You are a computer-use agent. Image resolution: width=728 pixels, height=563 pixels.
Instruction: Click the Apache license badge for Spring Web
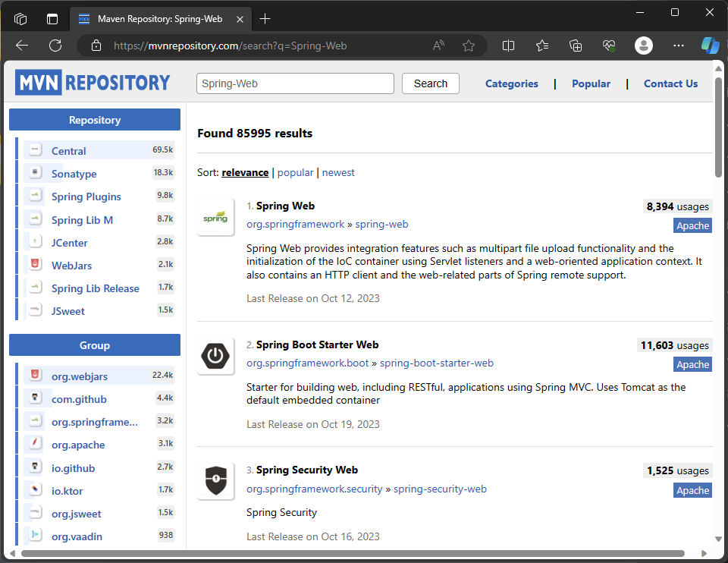(692, 226)
